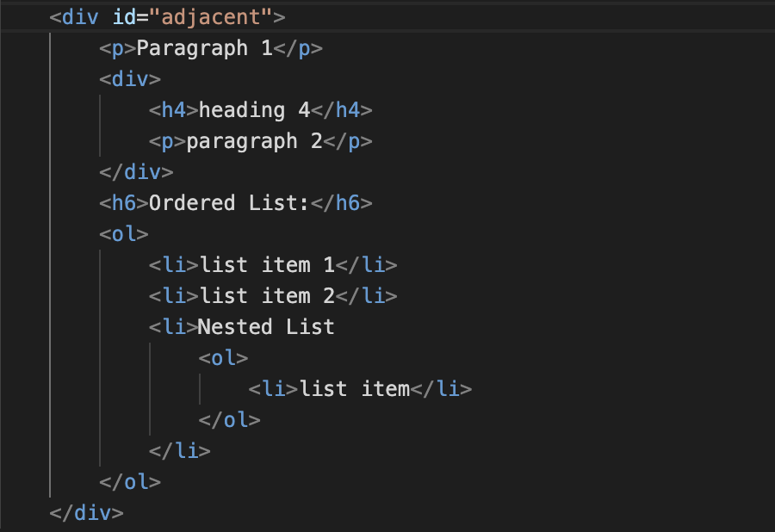Click the id attribute name
The image size is (775, 532).
click(x=123, y=17)
